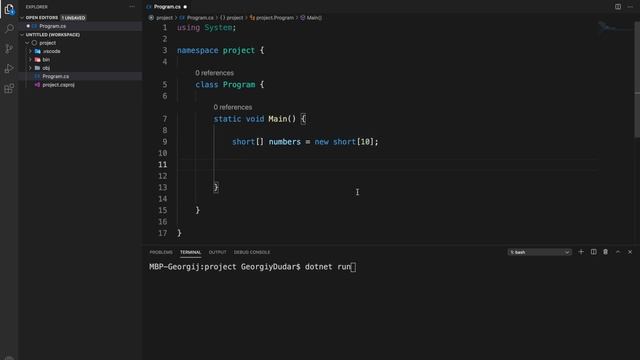Click 'Main' method name on line 7

(x=278, y=119)
